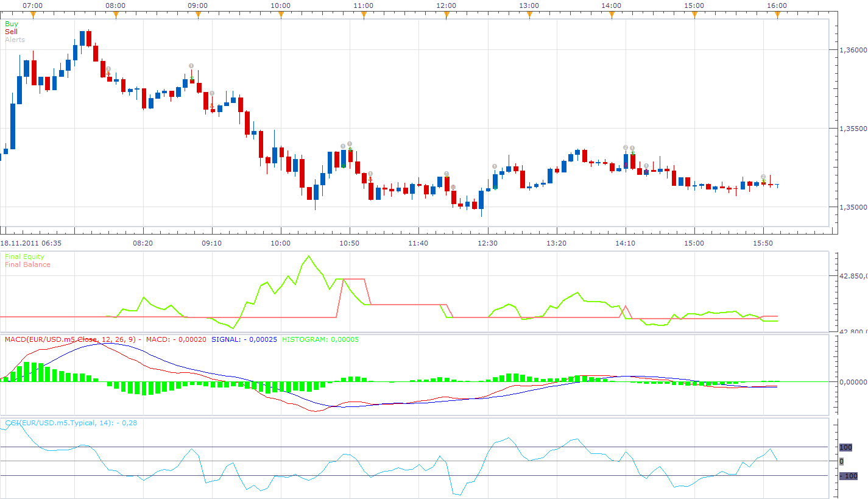
Task: Click the orange marker under 08:00
Action: (x=116, y=15)
